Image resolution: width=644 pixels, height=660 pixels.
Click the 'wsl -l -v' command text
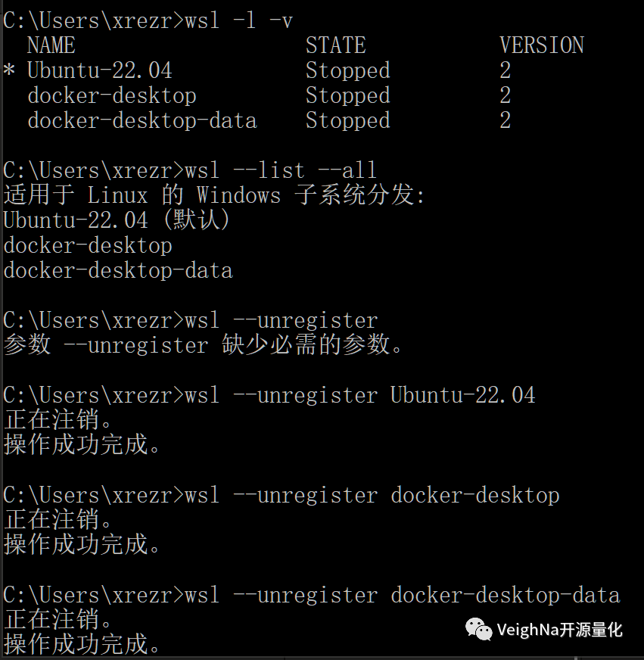click(x=239, y=20)
